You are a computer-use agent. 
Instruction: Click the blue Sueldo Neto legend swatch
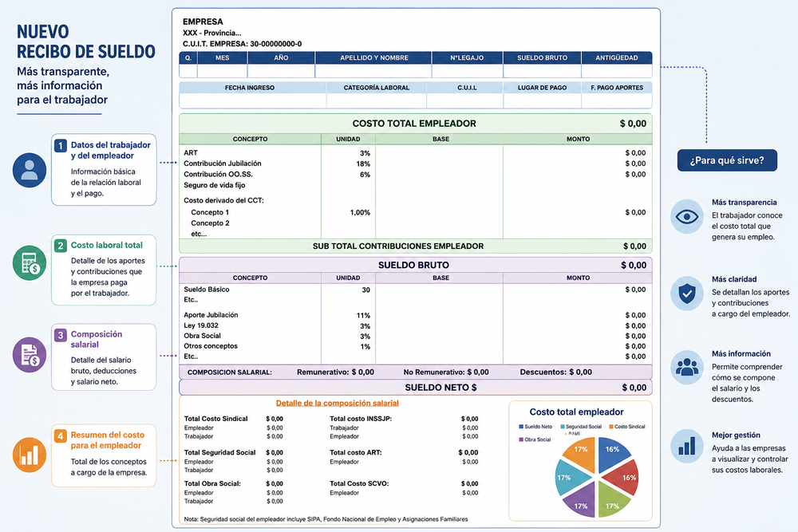521,427
